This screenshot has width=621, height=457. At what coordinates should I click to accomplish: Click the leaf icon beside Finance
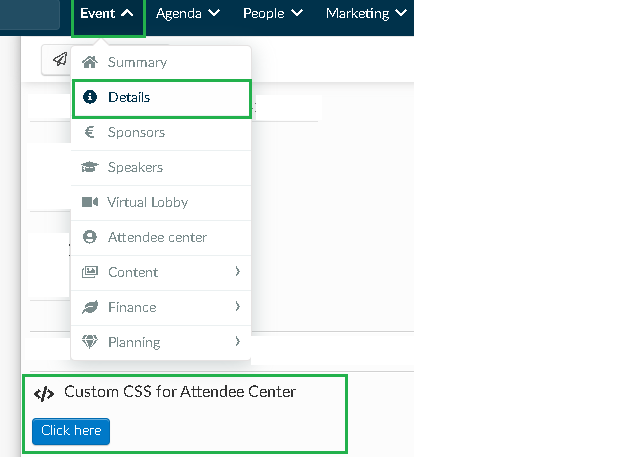[x=90, y=307]
